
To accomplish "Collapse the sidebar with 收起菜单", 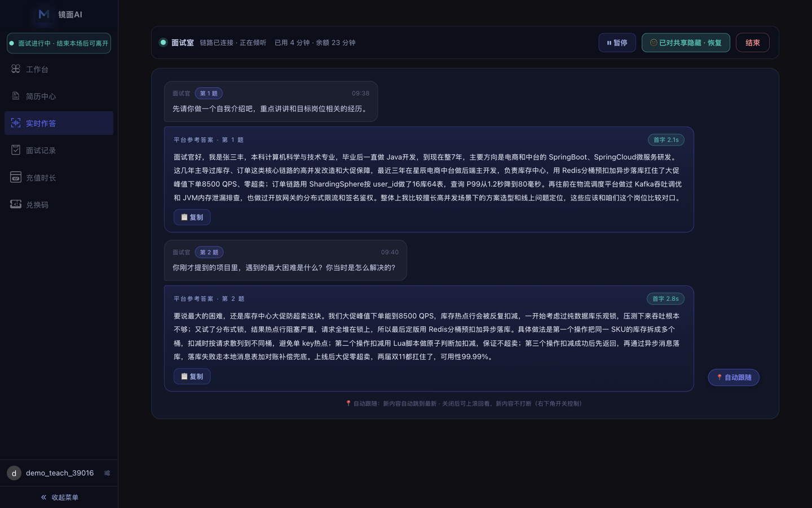I will tap(59, 497).
